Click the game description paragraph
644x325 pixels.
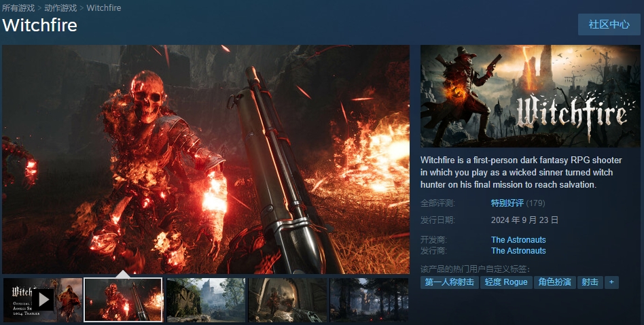(521, 172)
